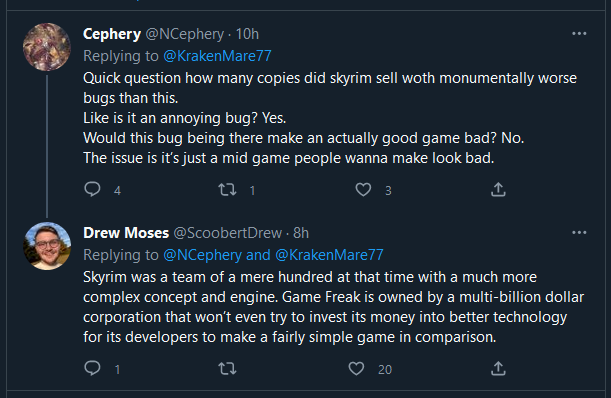Open the @ScoobertDrew handle
Image resolution: width=611 pixels, height=398 pixels.
(228, 233)
